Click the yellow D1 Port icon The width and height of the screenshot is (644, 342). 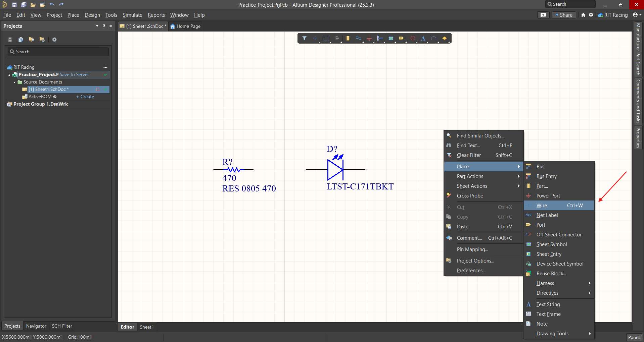[x=401, y=38]
